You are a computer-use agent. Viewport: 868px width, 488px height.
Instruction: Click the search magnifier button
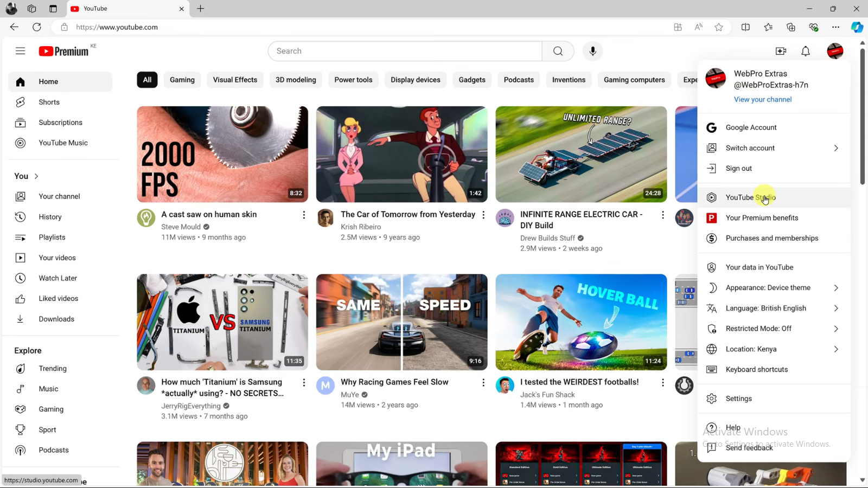[558, 51]
